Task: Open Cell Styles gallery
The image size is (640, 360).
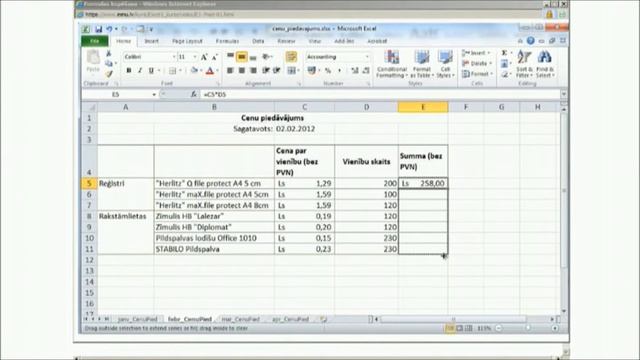Action: pyautogui.click(x=445, y=64)
